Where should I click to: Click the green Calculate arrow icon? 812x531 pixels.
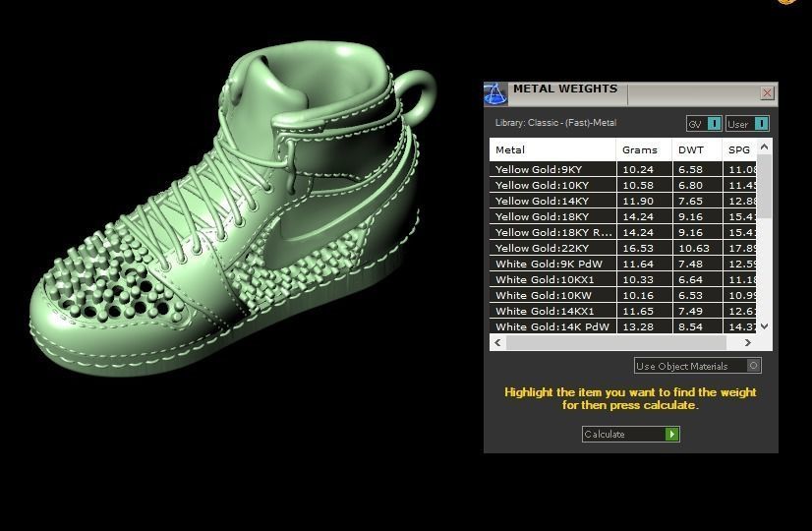671,434
